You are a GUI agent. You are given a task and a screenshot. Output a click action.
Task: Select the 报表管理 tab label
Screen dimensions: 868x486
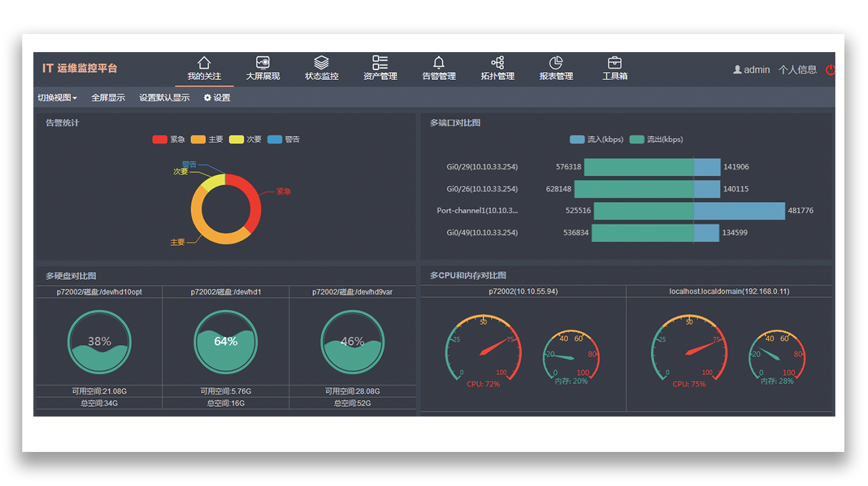pyautogui.click(x=556, y=76)
